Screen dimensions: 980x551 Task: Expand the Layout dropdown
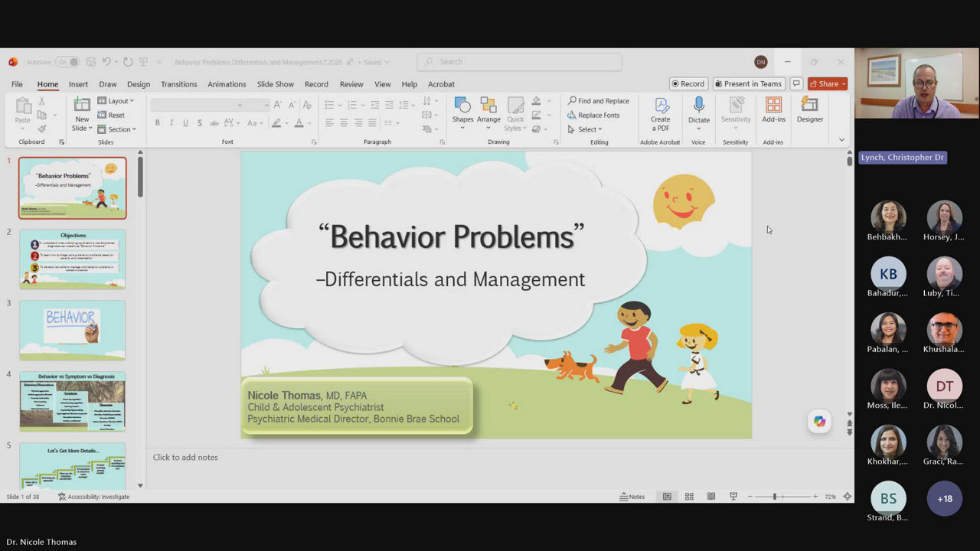click(x=116, y=101)
